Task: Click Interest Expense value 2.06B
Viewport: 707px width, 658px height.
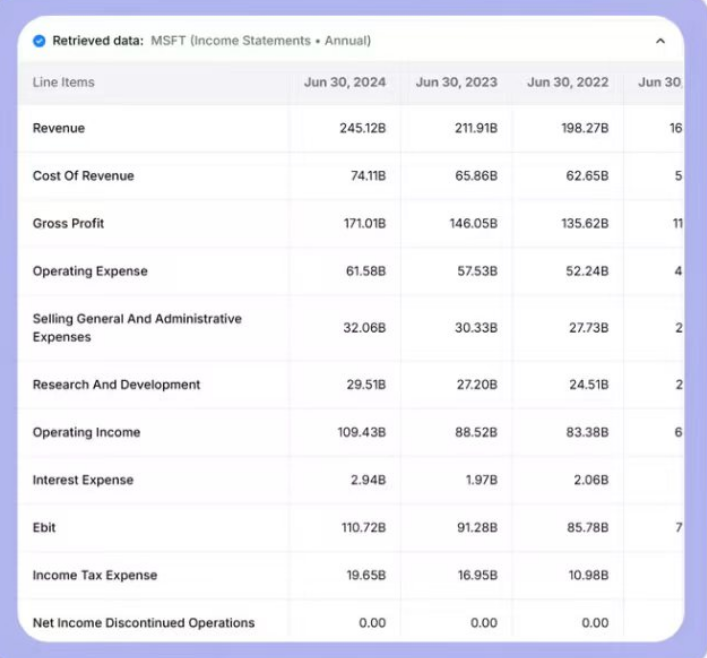Action: [x=591, y=480]
